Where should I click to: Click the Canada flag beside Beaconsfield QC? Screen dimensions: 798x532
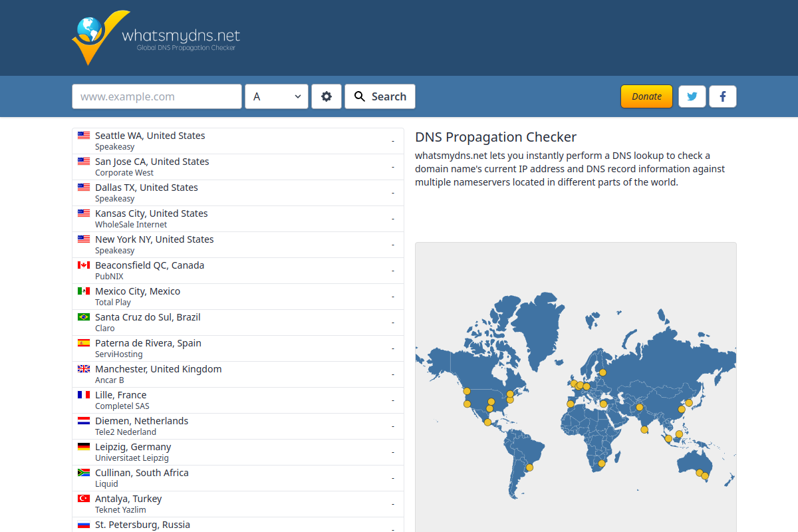(84, 264)
